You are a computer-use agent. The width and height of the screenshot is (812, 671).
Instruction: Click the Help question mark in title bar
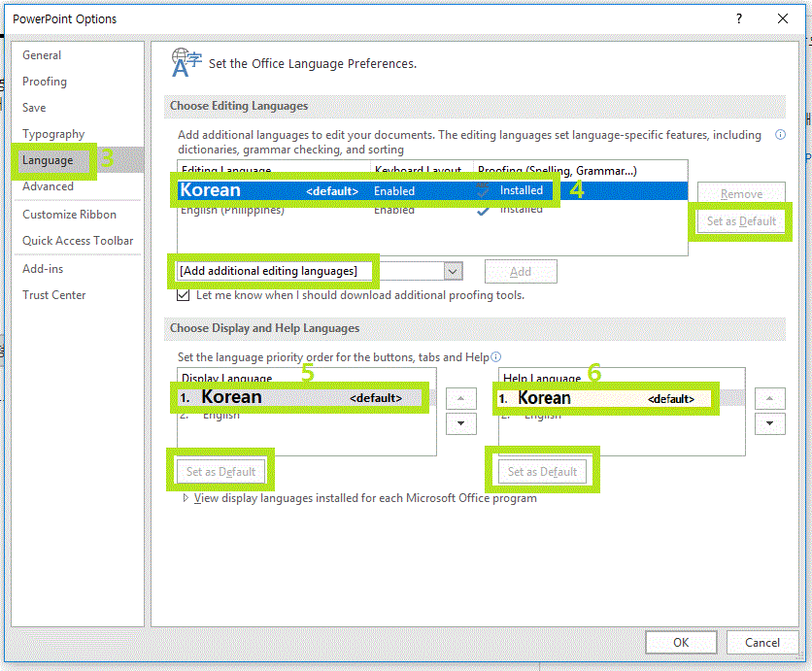(739, 19)
